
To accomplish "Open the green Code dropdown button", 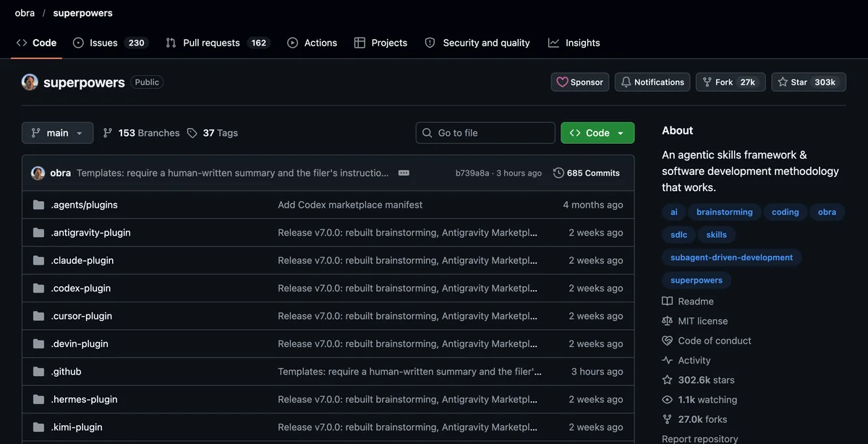I will point(597,133).
